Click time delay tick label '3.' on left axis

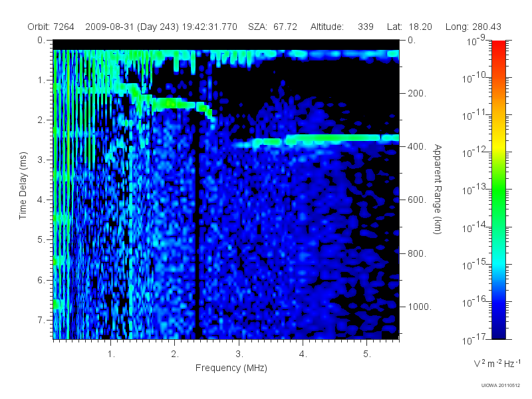pyautogui.click(x=41, y=160)
